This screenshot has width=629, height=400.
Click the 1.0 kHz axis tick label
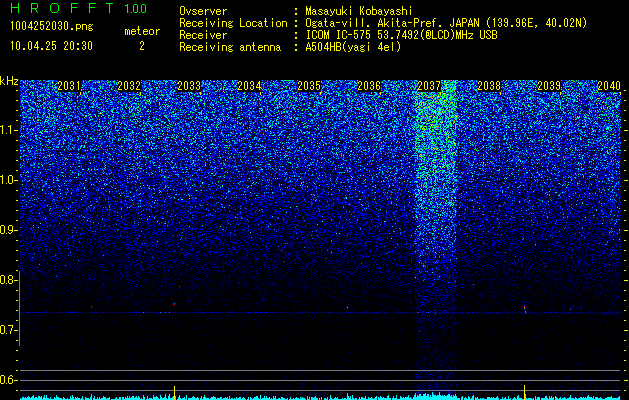(8, 180)
